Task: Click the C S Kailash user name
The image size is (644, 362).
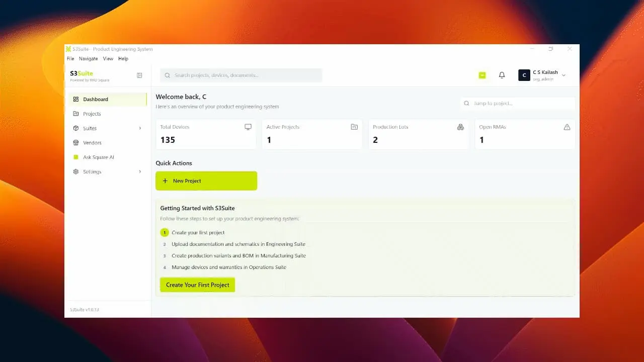Action: tap(545, 72)
